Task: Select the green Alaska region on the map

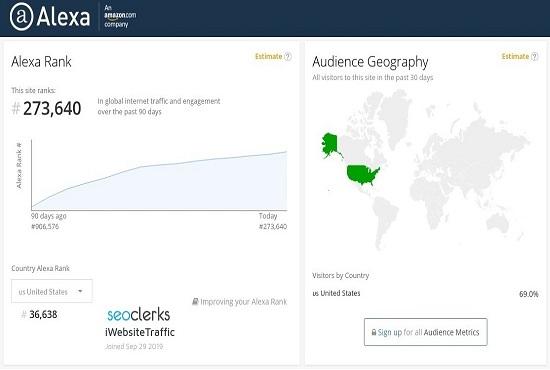Action: point(330,144)
